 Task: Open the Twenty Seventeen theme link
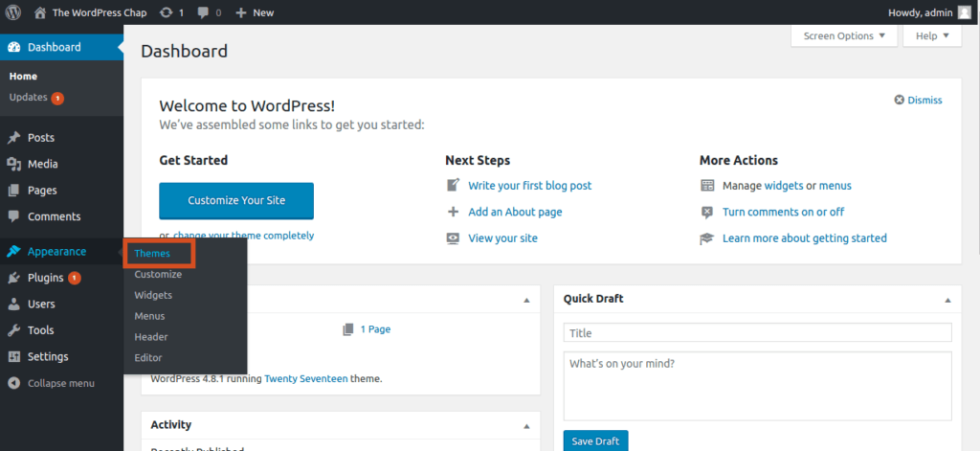[x=306, y=378]
